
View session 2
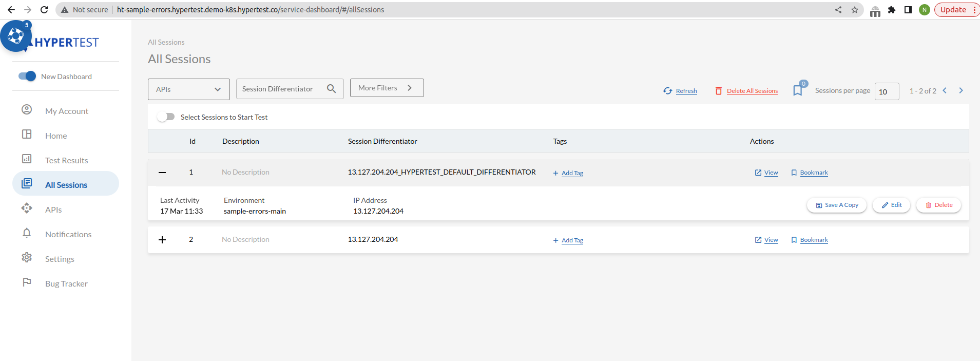(x=766, y=240)
